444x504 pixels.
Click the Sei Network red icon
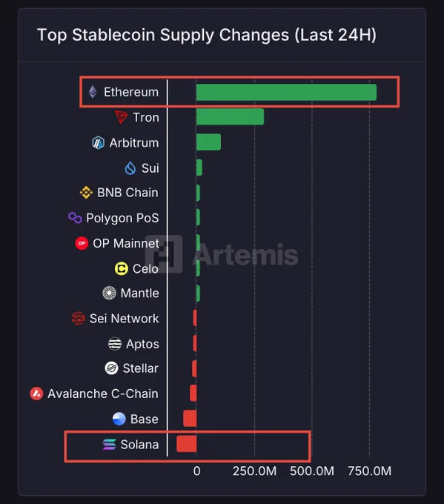(x=78, y=318)
